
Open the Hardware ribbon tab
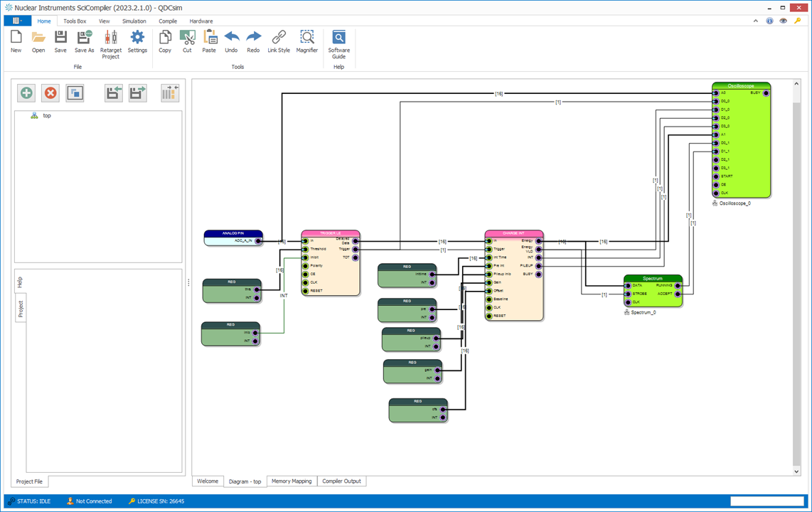tap(201, 21)
